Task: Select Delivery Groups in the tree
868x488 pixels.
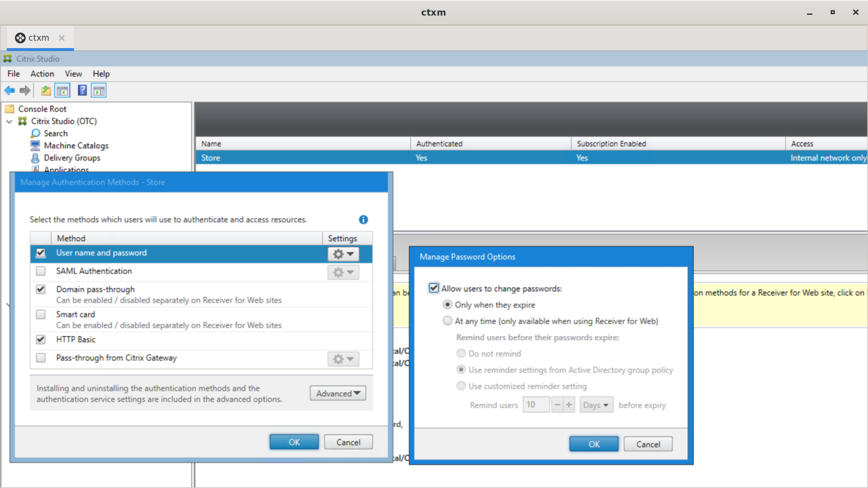Action: point(72,158)
